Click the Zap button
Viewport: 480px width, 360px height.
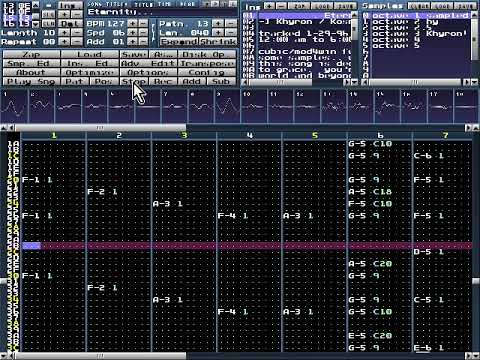tap(31, 54)
